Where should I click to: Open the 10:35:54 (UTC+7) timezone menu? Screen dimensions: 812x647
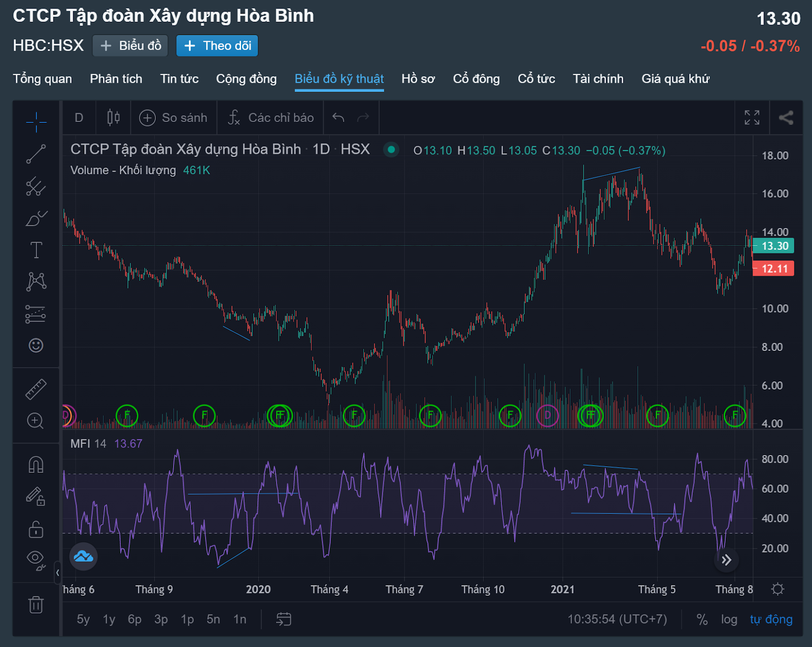point(617,619)
